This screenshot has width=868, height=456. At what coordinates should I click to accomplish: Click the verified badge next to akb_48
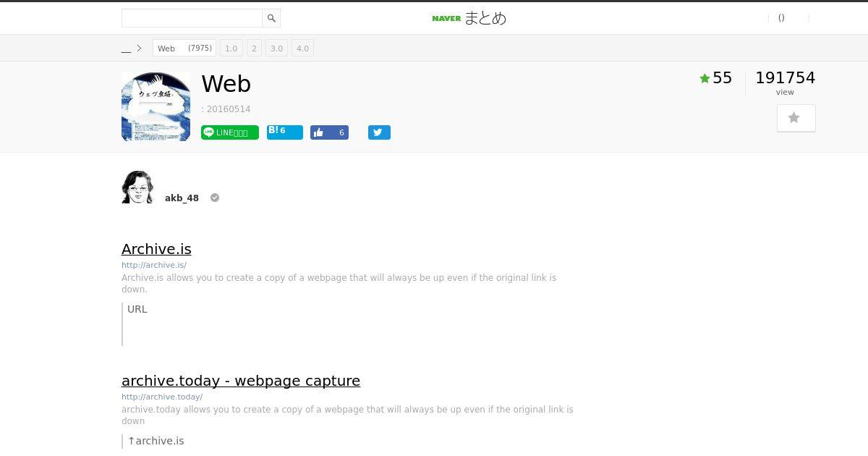215,198
